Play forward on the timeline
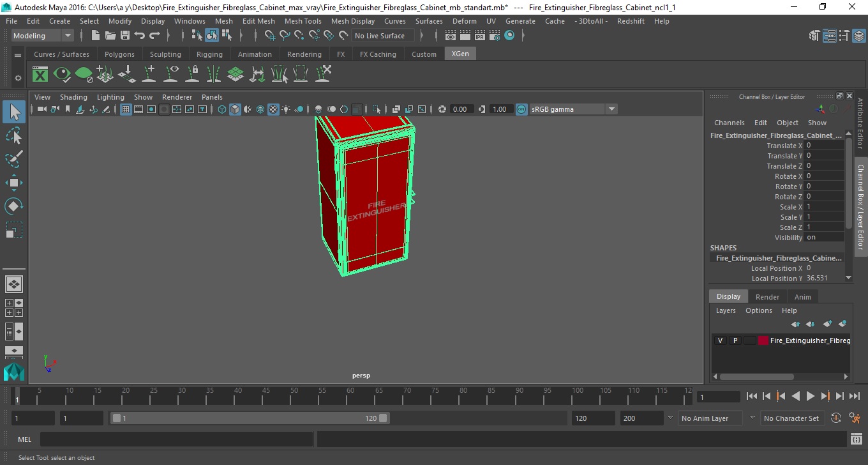This screenshot has width=868, height=465. pos(811,397)
